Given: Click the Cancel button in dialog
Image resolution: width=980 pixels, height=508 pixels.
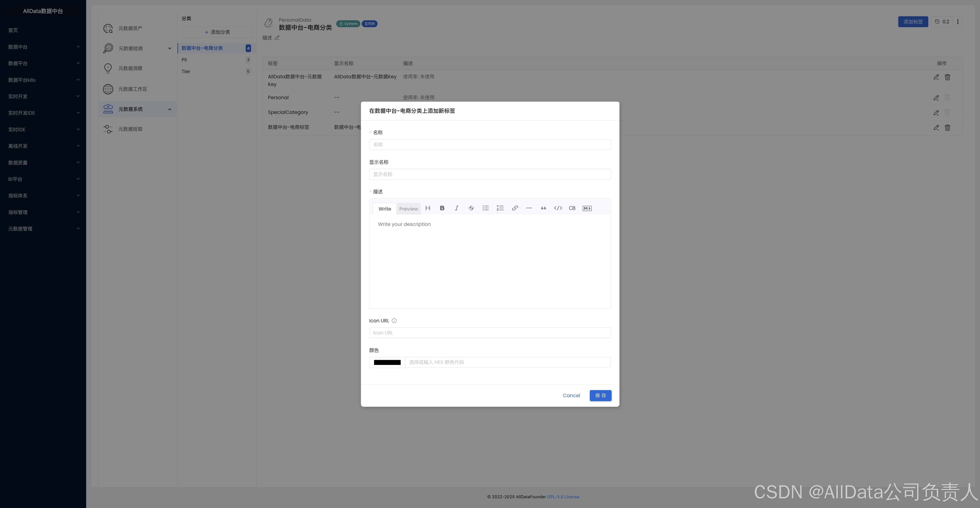Looking at the screenshot, I should pos(571,395).
